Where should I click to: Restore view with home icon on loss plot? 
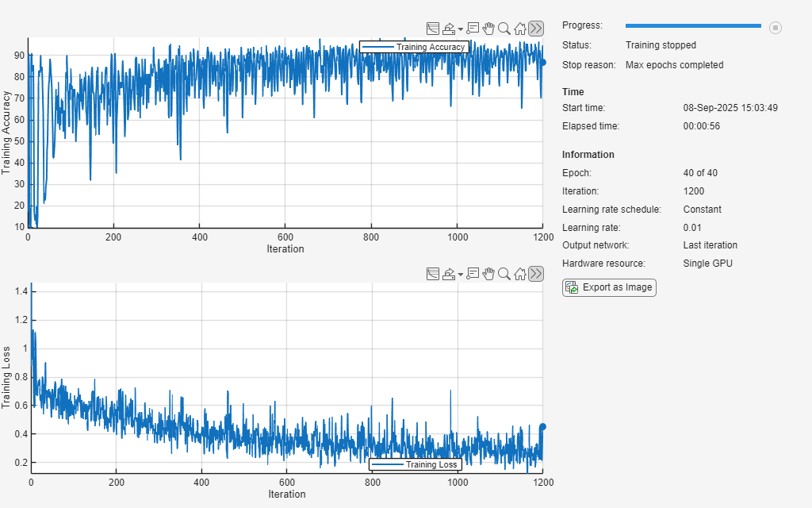520,274
